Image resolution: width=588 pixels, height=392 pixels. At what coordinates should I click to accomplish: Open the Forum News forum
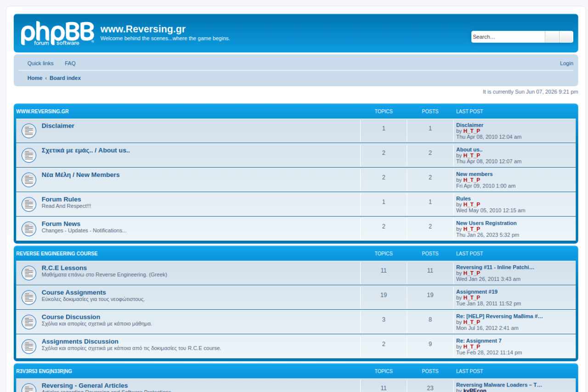click(61, 224)
